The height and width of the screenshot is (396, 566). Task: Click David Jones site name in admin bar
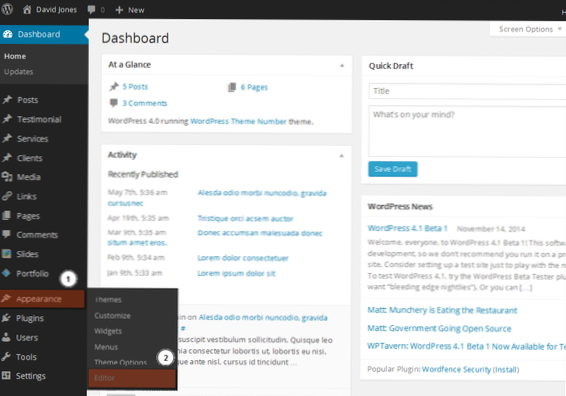[x=56, y=10]
